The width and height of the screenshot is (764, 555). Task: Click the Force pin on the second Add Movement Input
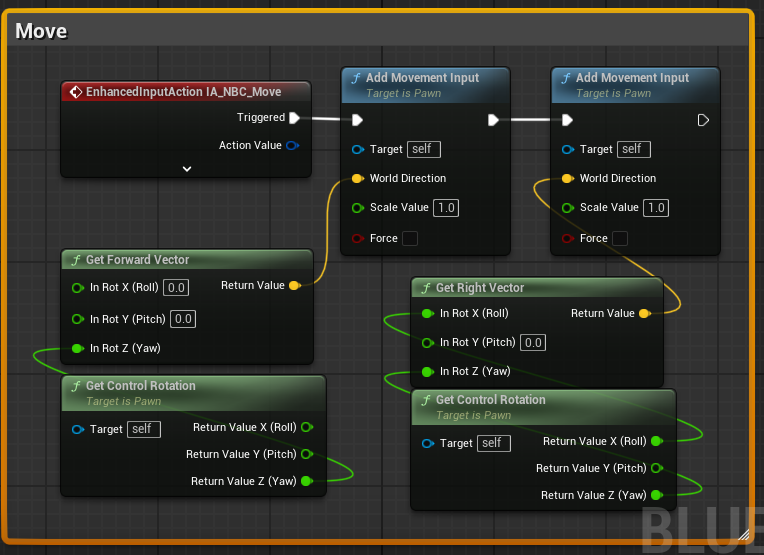tap(568, 238)
